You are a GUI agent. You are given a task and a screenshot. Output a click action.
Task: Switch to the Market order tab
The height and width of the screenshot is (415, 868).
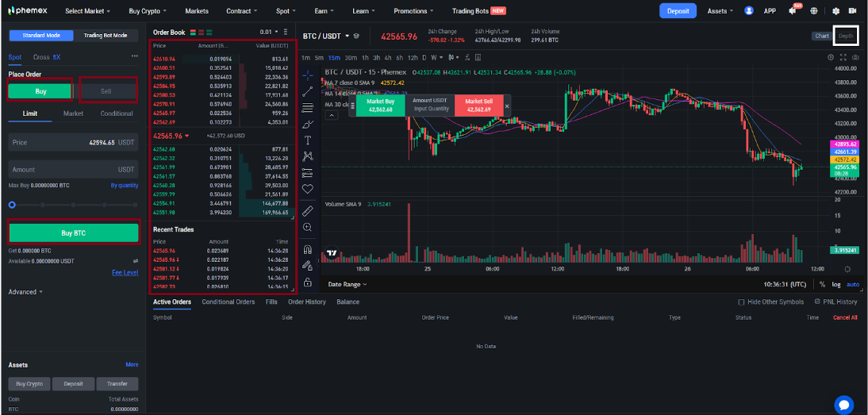[73, 113]
